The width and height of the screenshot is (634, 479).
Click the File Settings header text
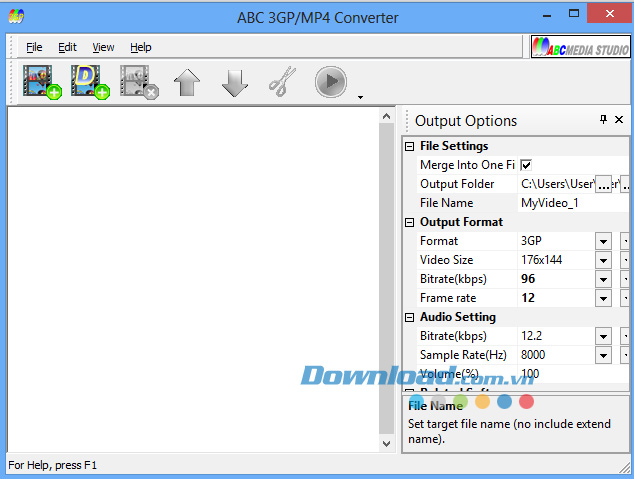(454, 146)
